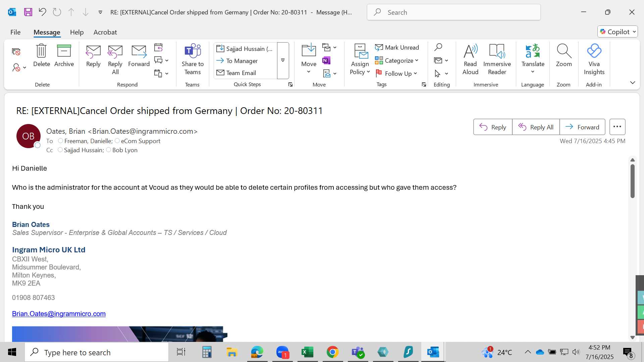Open the Brian.Oates@ingrammicro.com email link
Image resolution: width=644 pixels, height=362 pixels.
(x=59, y=314)
